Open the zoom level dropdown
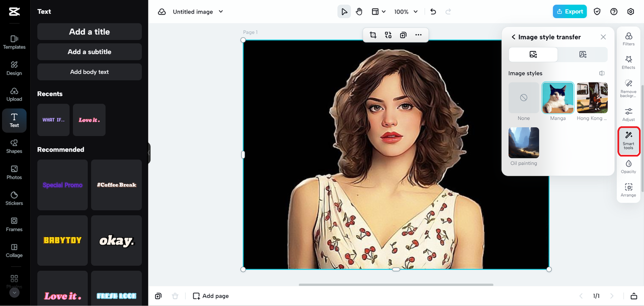 click(x=406, y=11)
